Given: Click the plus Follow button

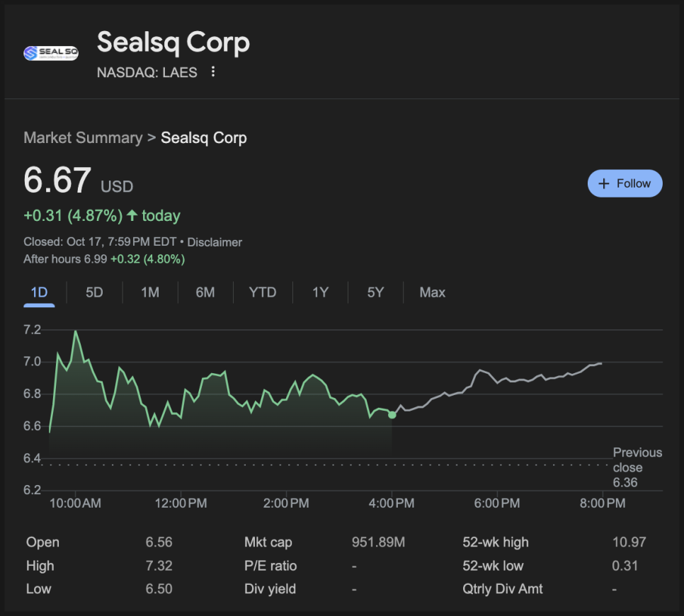Looking at the screenshot, I should tap(625, 183).
